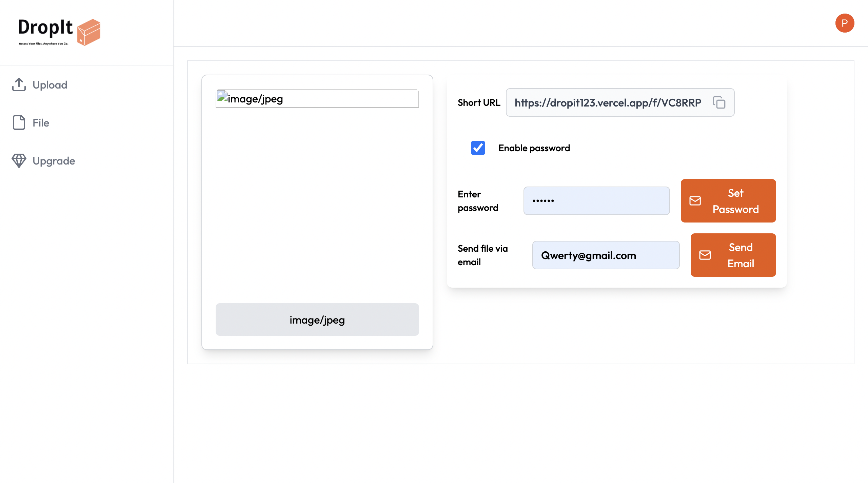
Task: Open the Upgrade page
Action: 54,161
